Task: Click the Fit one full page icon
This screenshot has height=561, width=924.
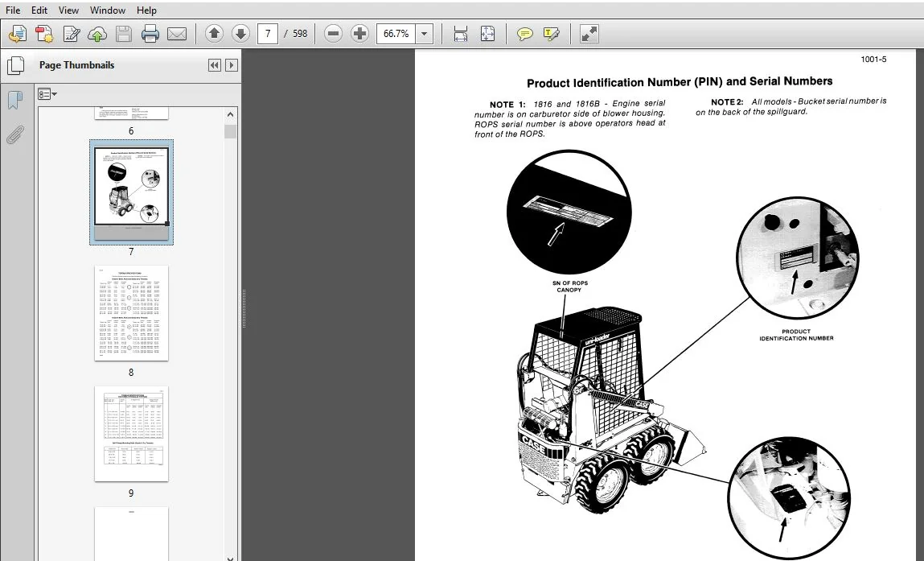Action: (488, 34)
